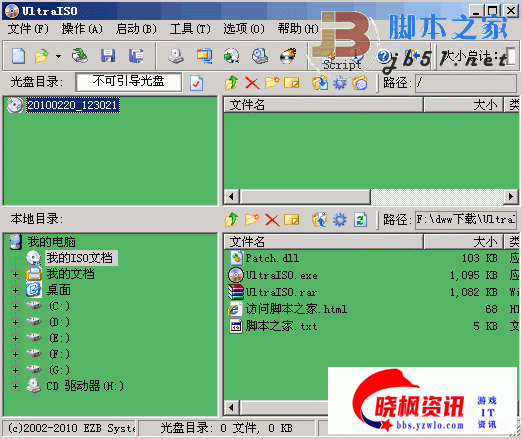The height and width of the screenshot is (439, 522).
Task: Select disc volume 20100220_123021
Action: (x=72, y=105)
